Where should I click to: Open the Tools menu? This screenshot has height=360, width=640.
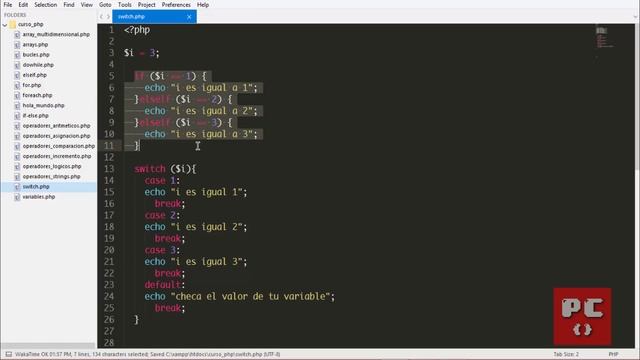tap(124, 5)
